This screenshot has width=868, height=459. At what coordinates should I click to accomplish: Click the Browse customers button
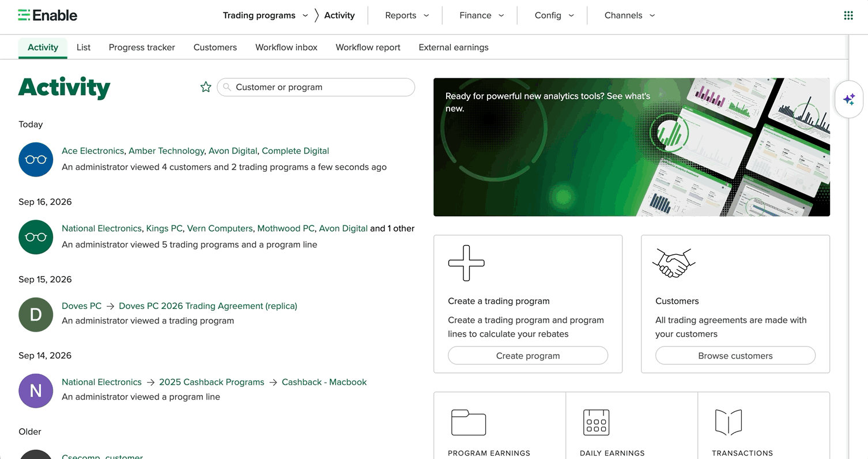(x=735, y=356)
